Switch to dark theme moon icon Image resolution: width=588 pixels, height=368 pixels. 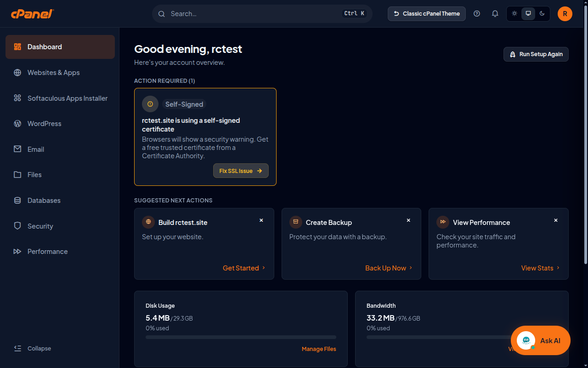pos(542,14)
